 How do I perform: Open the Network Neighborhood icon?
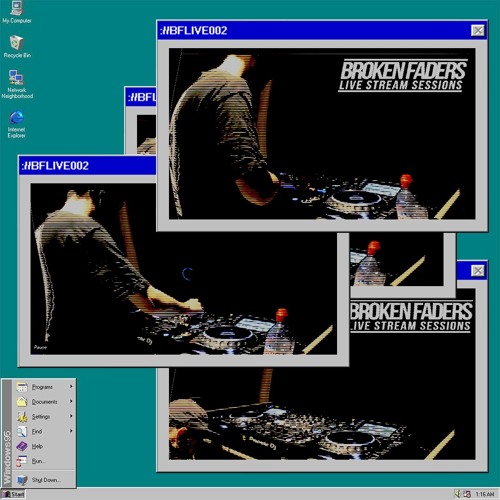click(17, 84)
